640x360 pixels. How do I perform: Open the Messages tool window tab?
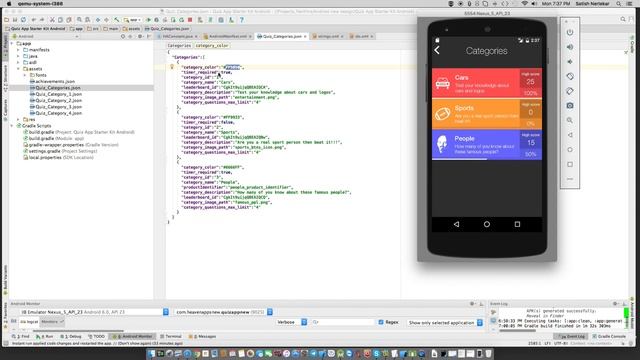click(202, 336)
